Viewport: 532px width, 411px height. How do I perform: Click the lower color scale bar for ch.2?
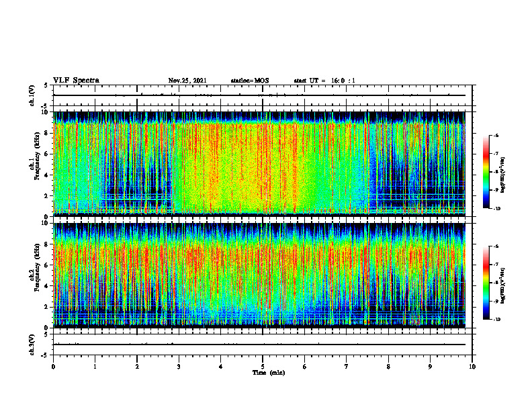tap(486, 283)
